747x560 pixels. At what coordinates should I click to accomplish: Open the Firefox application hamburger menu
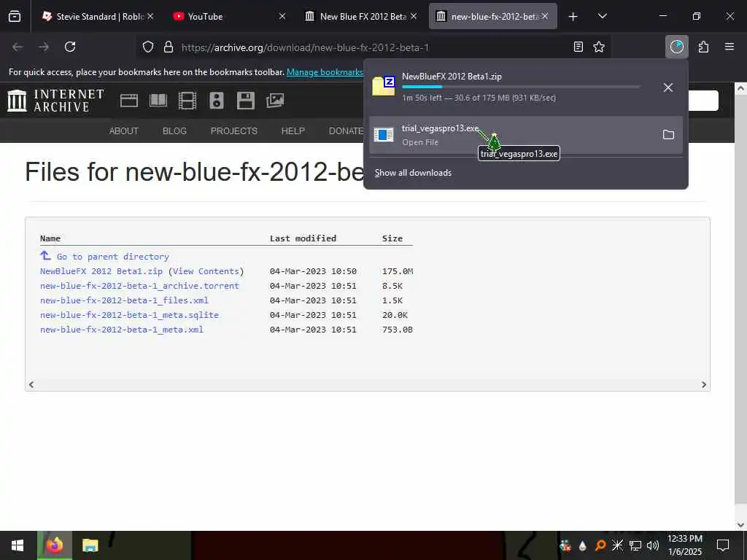(x=729, y=47)
